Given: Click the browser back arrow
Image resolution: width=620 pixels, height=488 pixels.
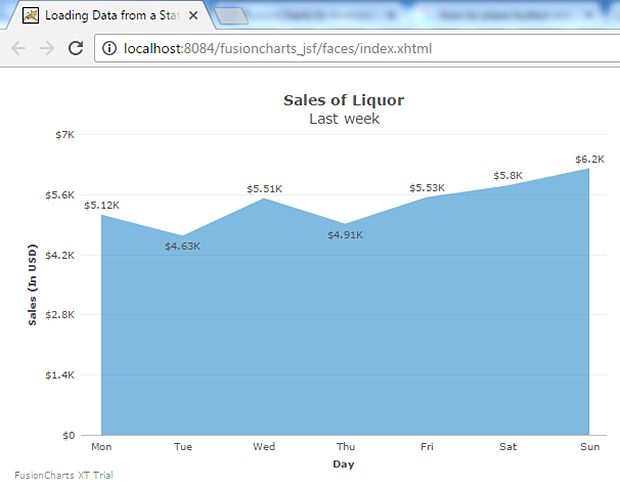Looking at the screenshot, I should coord(18,49).
